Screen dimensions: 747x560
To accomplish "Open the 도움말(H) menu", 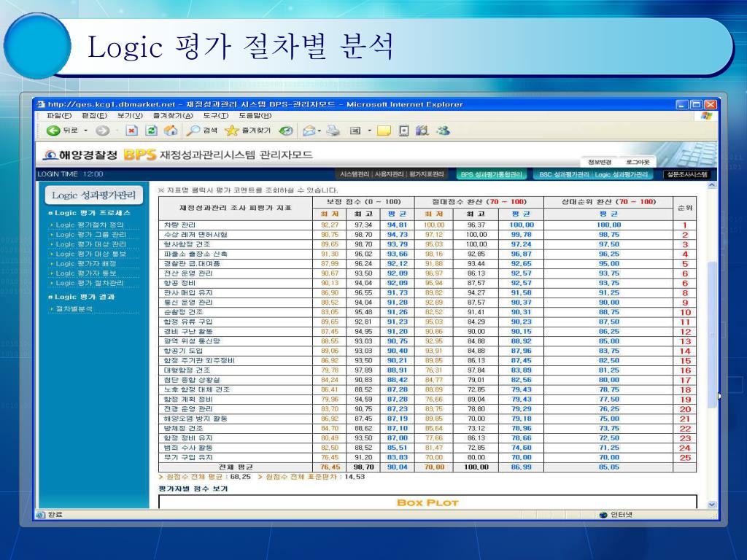I will [x=255, y=116].
